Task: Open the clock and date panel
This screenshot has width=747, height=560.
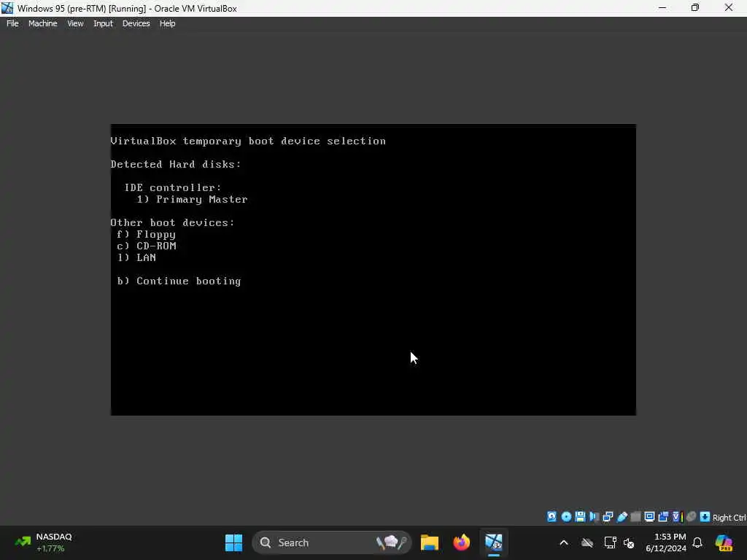Action: point(666,542)
